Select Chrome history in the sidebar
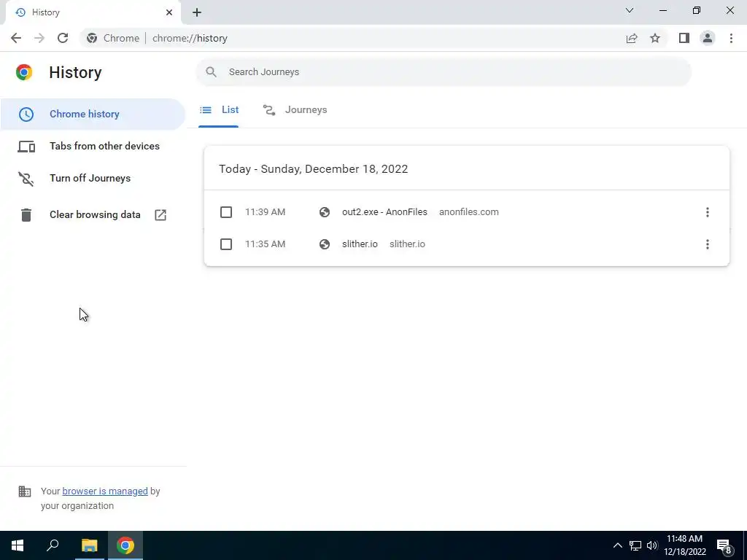 click(93, 114)
